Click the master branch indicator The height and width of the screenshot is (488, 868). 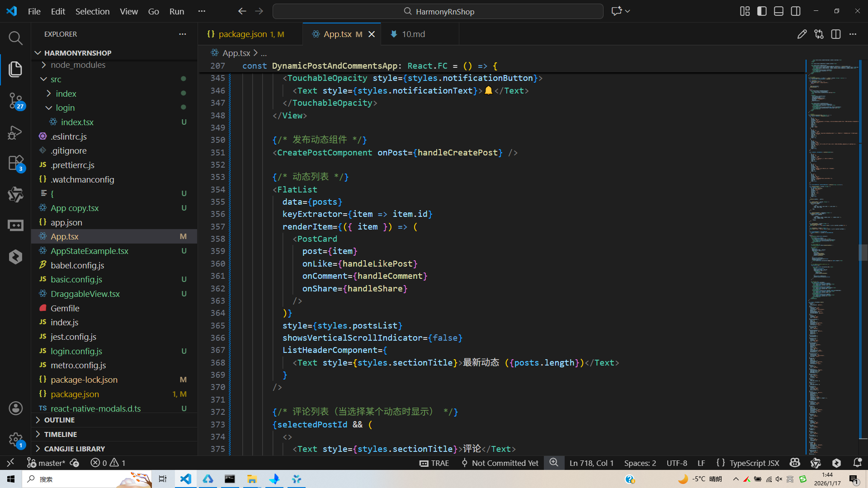[x=47, y=463]
